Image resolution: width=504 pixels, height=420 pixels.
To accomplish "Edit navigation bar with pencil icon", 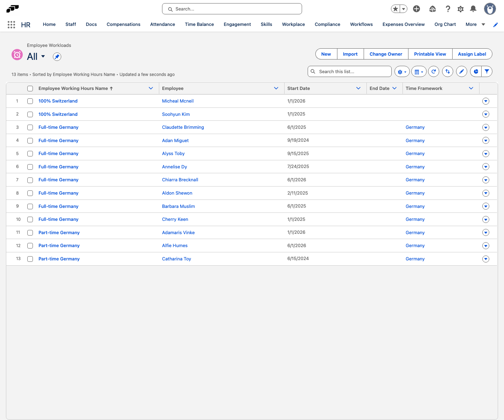I will pyautogui.click(x=496, y=24).
